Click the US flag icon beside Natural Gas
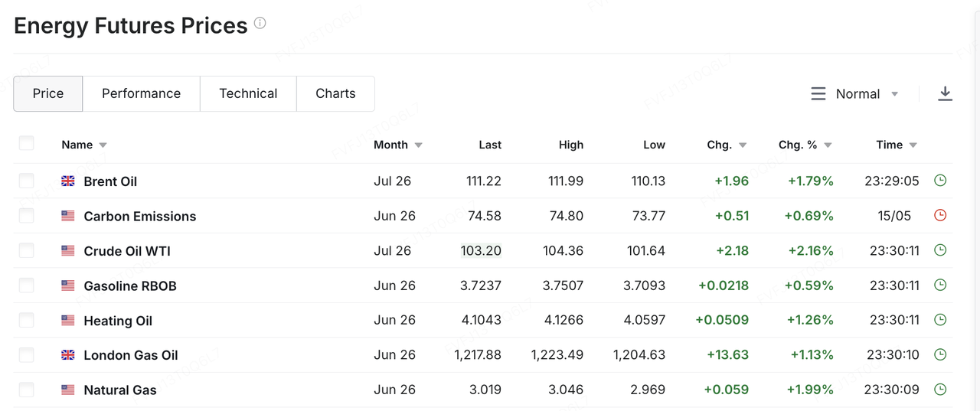 (x=68, y=390)
